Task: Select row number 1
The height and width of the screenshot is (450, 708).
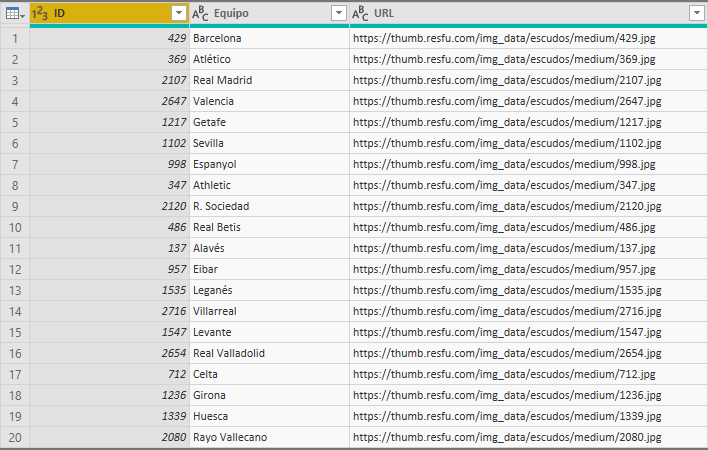Action: (15, 38)
